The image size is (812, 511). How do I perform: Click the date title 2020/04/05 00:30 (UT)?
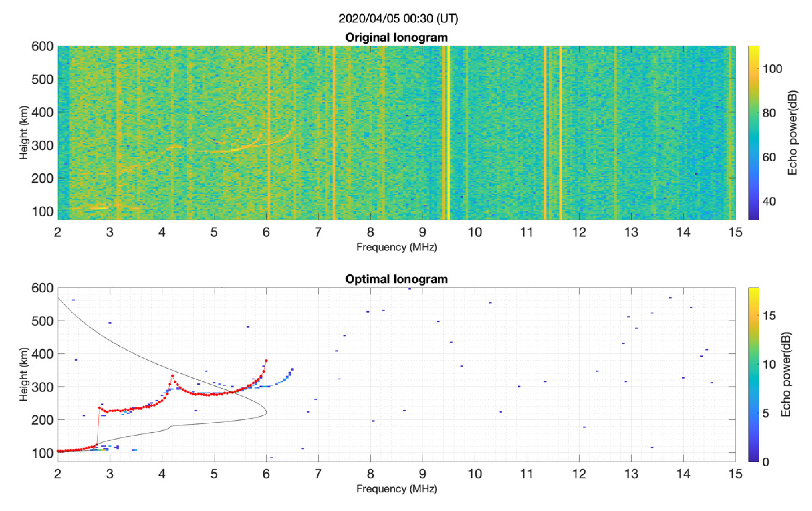coord(398,18)
